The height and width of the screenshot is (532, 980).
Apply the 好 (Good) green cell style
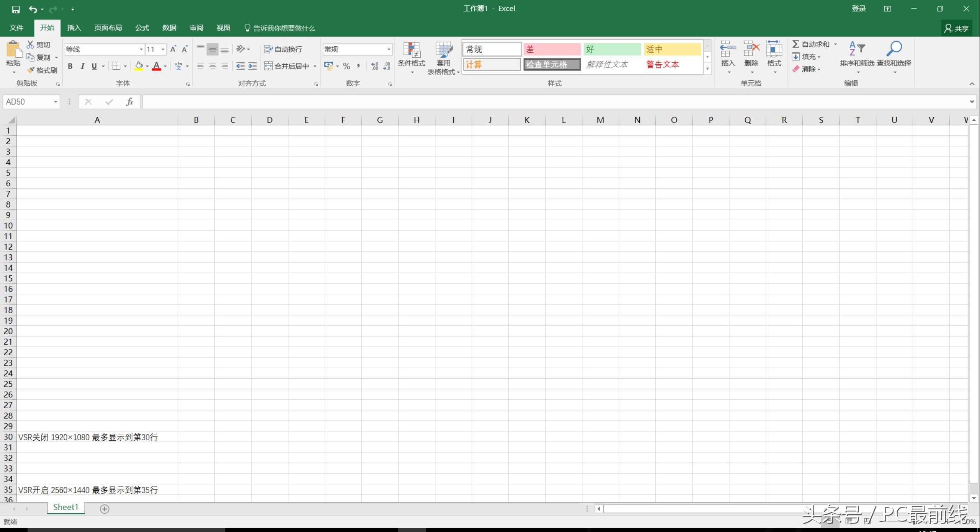click(x=611, y=49)
